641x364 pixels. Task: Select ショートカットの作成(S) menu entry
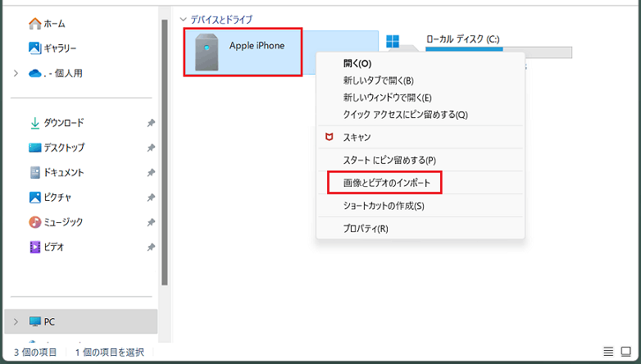click(x=421, y=206)
